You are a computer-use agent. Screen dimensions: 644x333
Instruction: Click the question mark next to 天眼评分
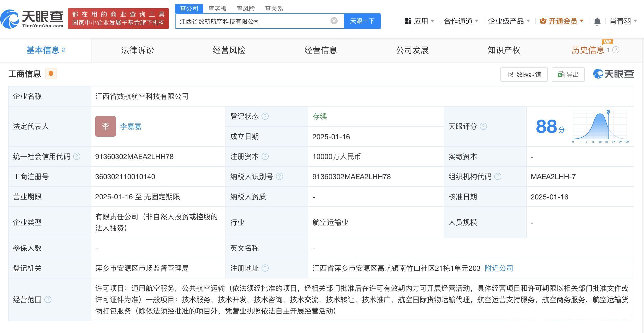pos(483,126)
